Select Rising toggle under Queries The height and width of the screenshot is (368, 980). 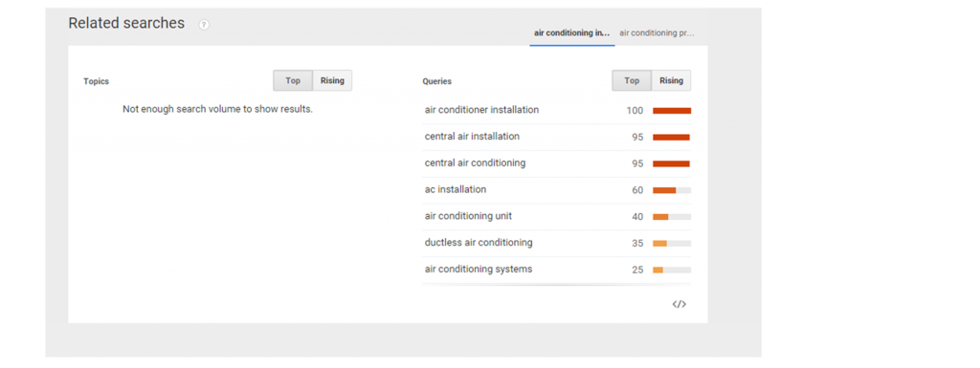pos(671,80)
